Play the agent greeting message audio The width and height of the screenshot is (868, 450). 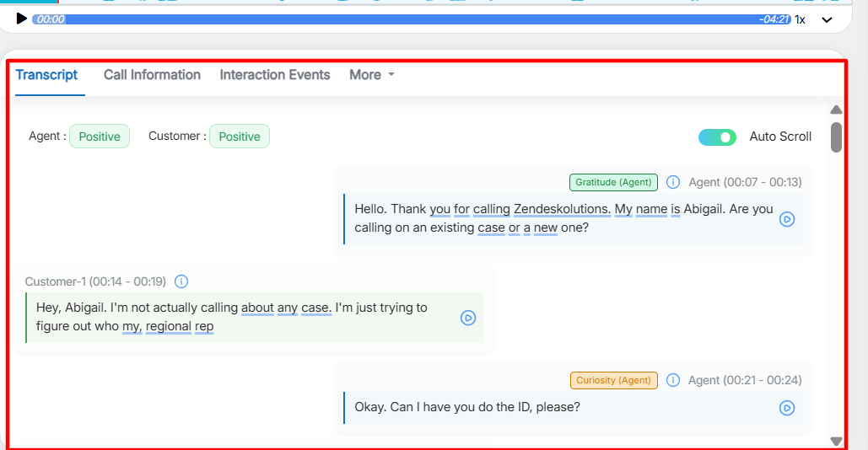click(x=786, y=219)
